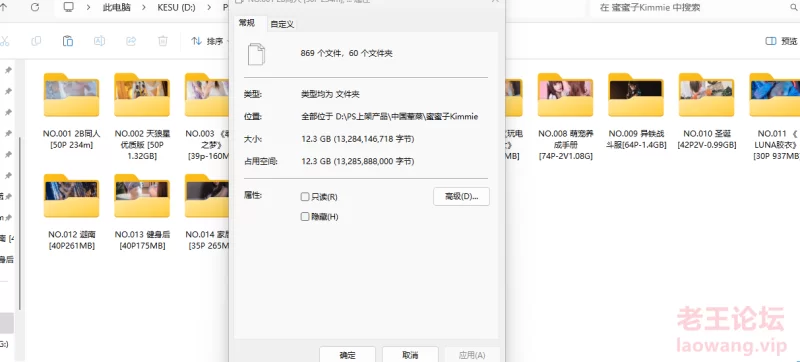Viewport: 800px width, 362px height.
Task: Click the Copy icon in Explorer's toolbar
Action: click(36, 41)
